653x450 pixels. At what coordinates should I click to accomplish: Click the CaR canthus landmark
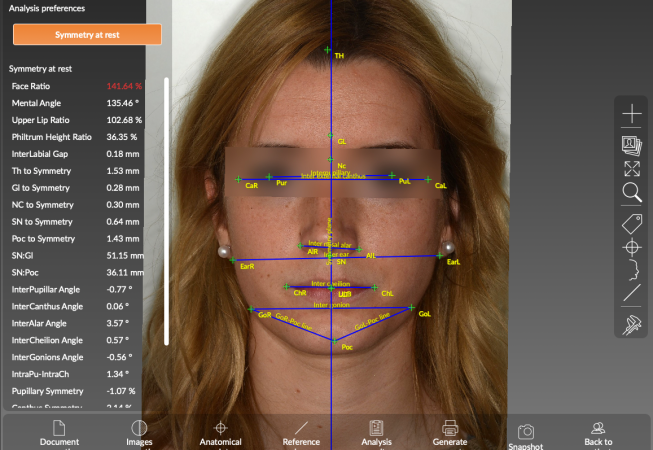tap(238, 179)
